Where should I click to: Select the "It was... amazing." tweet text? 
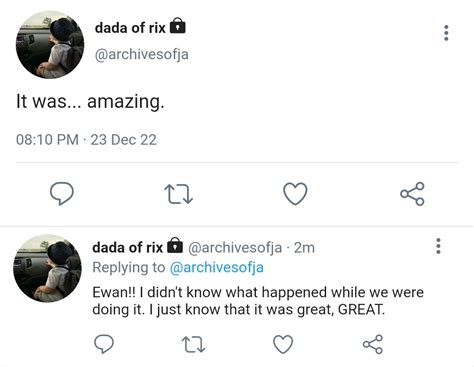[x=90, y=101]
